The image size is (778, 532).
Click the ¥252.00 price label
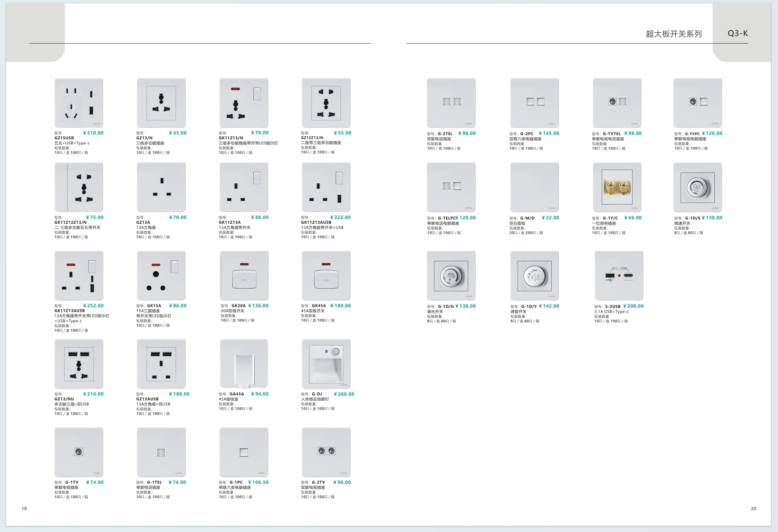(93, 305)
